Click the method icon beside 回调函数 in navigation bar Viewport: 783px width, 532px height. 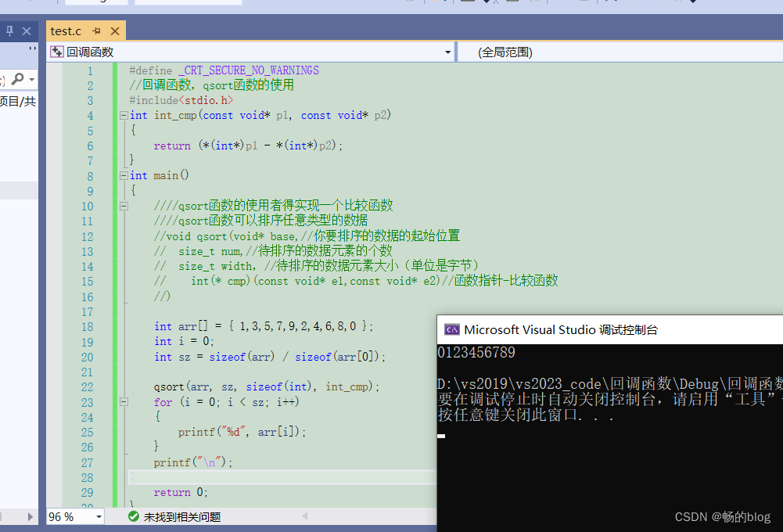[56, 52]
